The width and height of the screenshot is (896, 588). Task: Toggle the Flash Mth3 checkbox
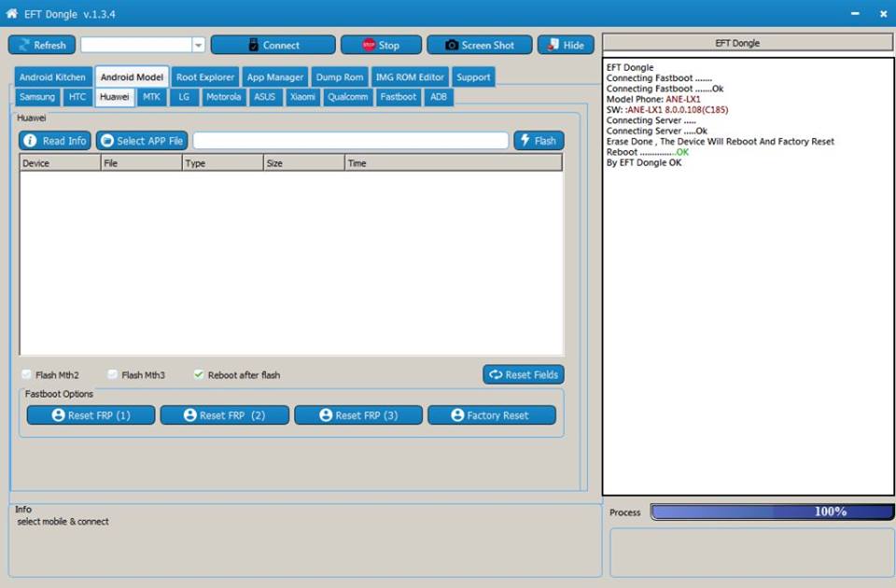click(x=113, y=374)
